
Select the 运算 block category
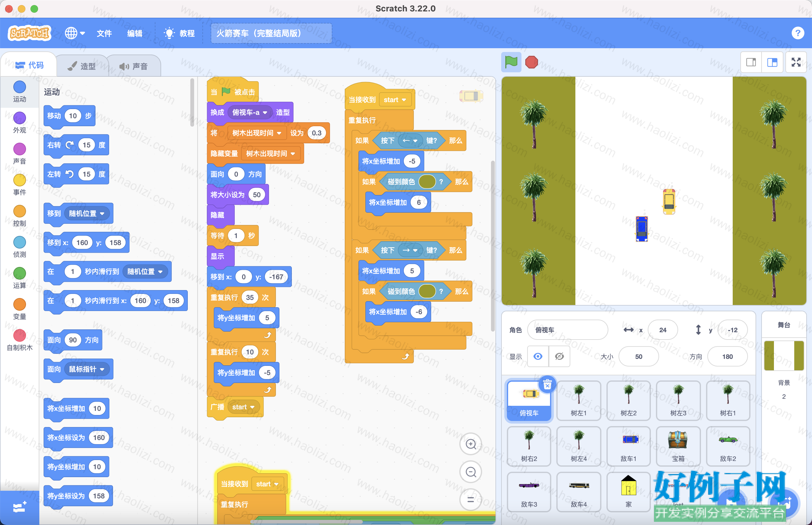[19, 278]
